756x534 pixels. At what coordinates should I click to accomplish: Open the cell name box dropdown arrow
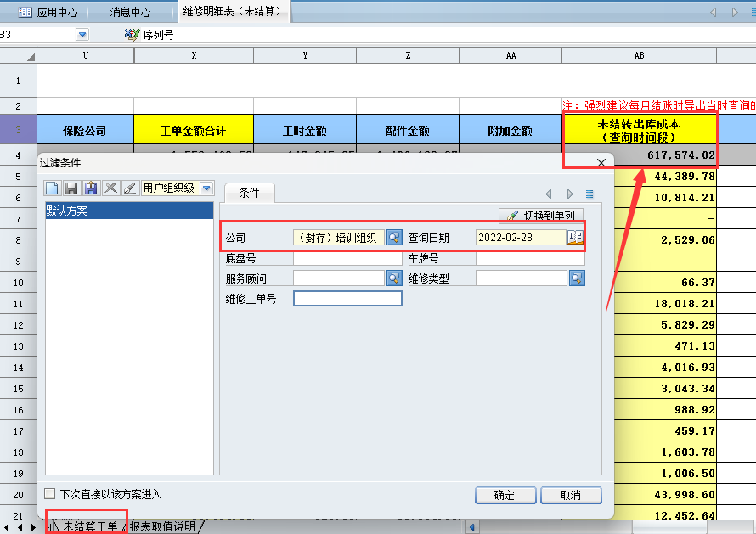coord(82,35)
